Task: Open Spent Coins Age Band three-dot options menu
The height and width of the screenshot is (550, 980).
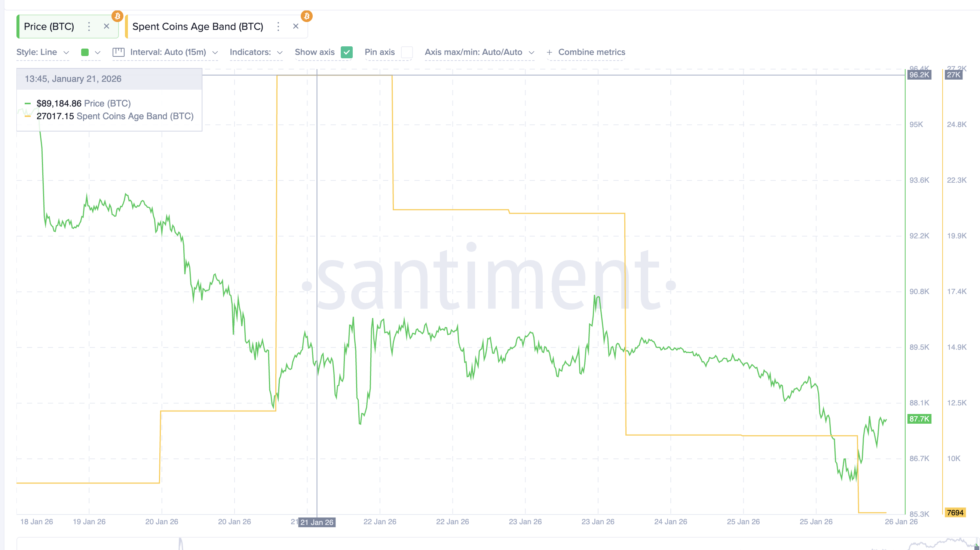Action: (278, 26)
